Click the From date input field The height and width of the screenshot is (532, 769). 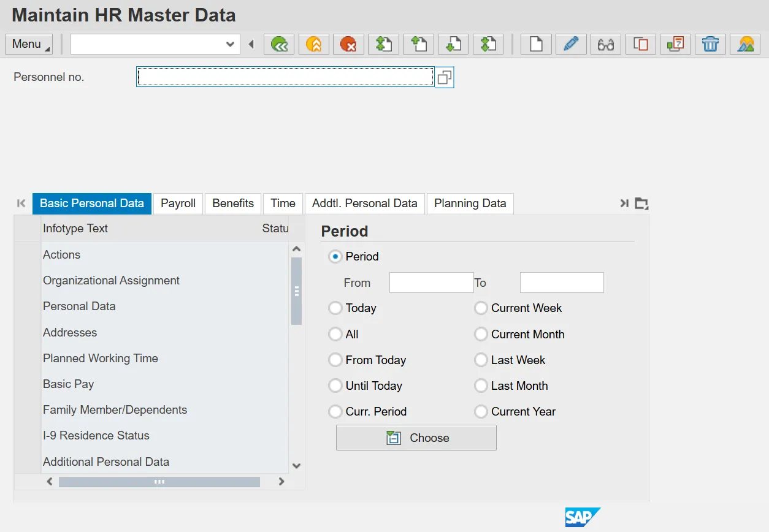pyautogui.click(x=431, y=283)
